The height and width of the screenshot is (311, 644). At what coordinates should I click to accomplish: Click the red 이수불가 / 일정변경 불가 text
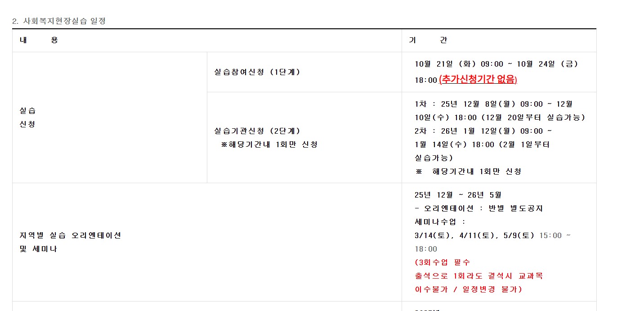click(468, 289)
